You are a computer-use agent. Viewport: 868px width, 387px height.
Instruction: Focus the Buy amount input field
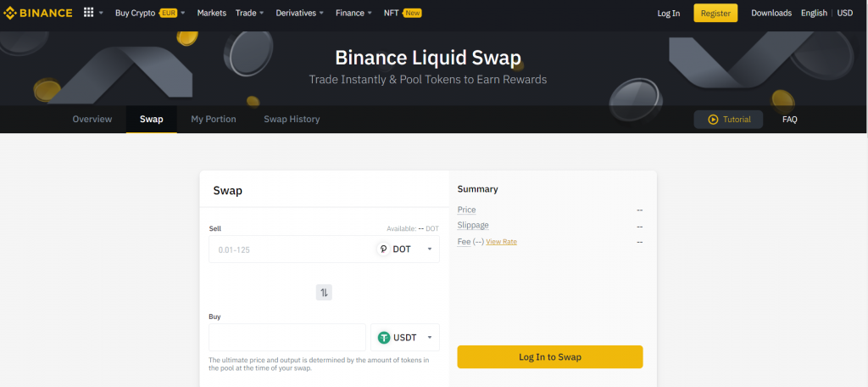coord(287,337)
